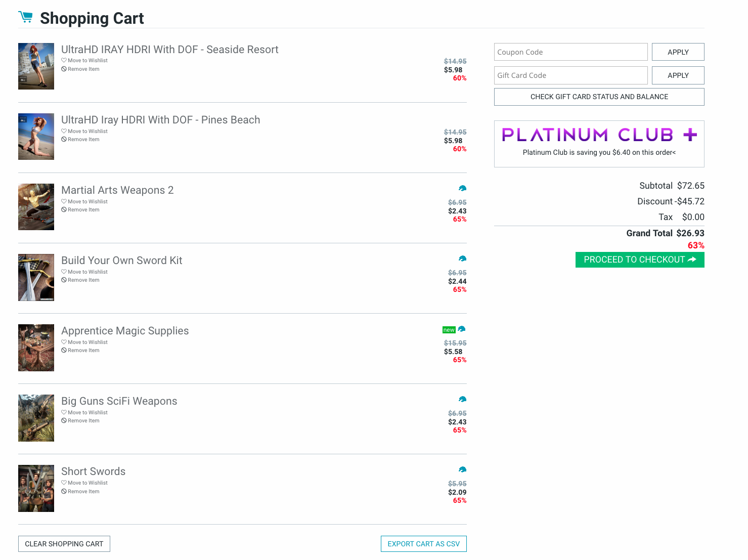Check gift card status and balance

(599, 97)
